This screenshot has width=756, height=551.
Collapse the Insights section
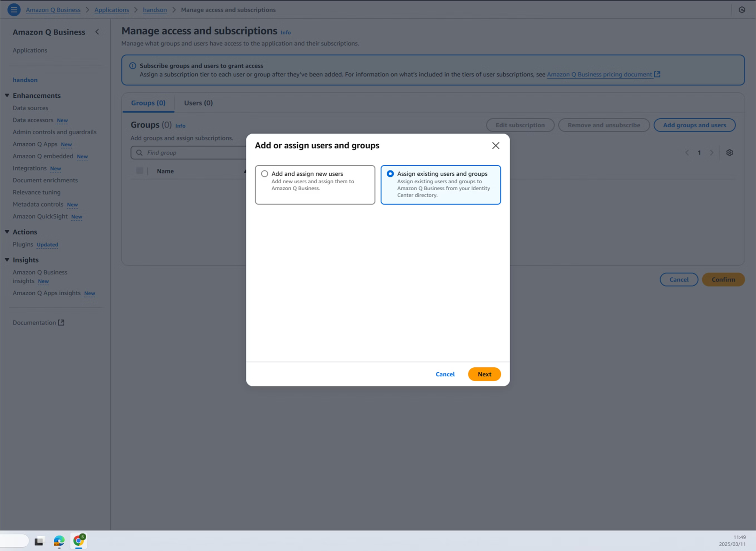pos(7,260)
